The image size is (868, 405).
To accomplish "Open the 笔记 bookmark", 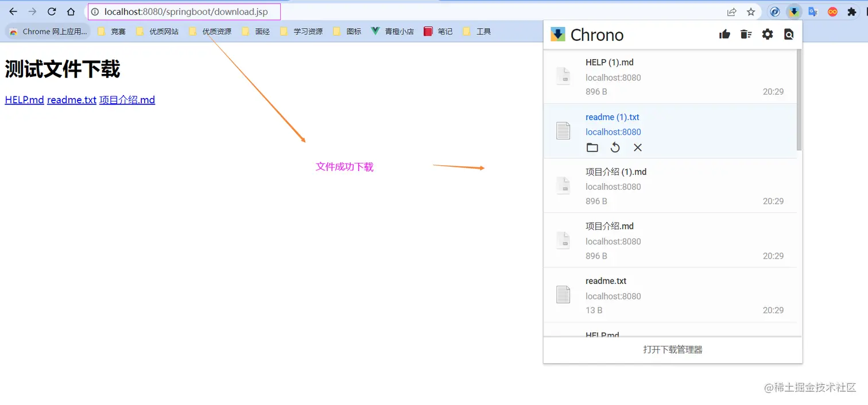I will (x=438, y=32).
